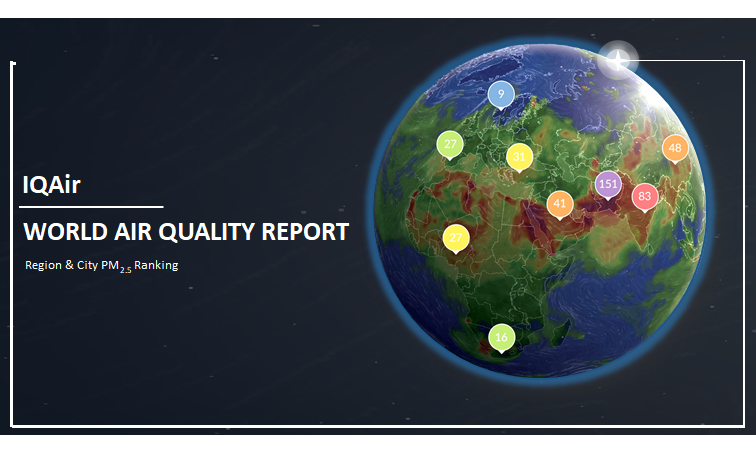The width and height of the screenshot is (756, 455).
Task: Select the purple marker labeled 151
Action: [608, 184]
